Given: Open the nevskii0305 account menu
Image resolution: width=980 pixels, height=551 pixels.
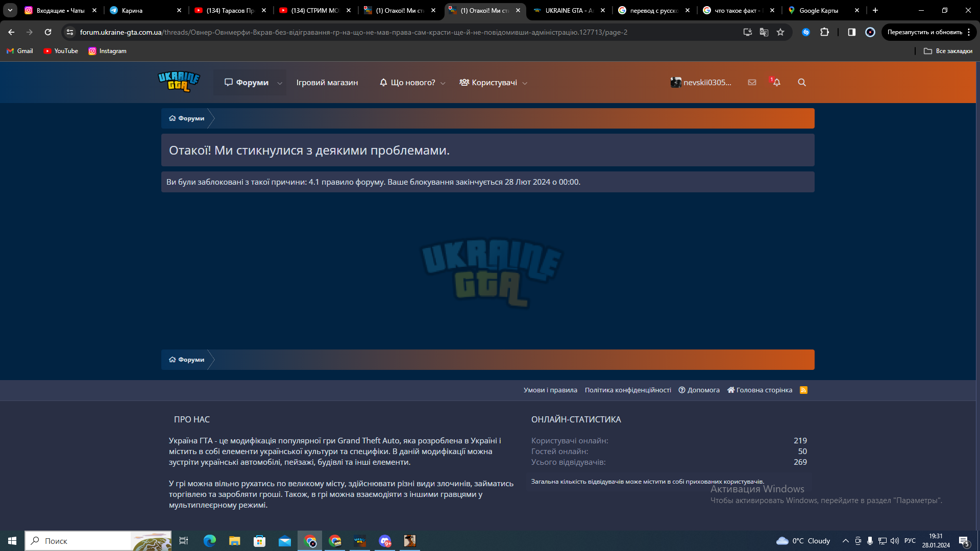Looking at the screenshot, I should (x=701, y=83).
